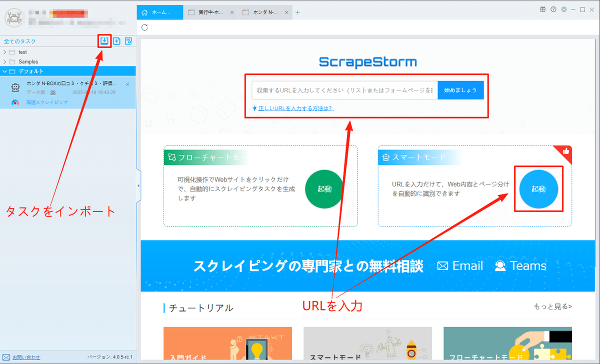Click 全てのタスク heading
The width and height of the screenshot is (600, 364).
tap(19, 41)
